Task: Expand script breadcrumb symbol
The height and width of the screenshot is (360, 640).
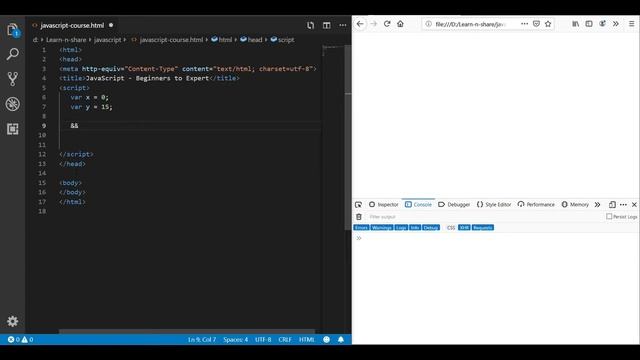Action: tap(282, 40)
